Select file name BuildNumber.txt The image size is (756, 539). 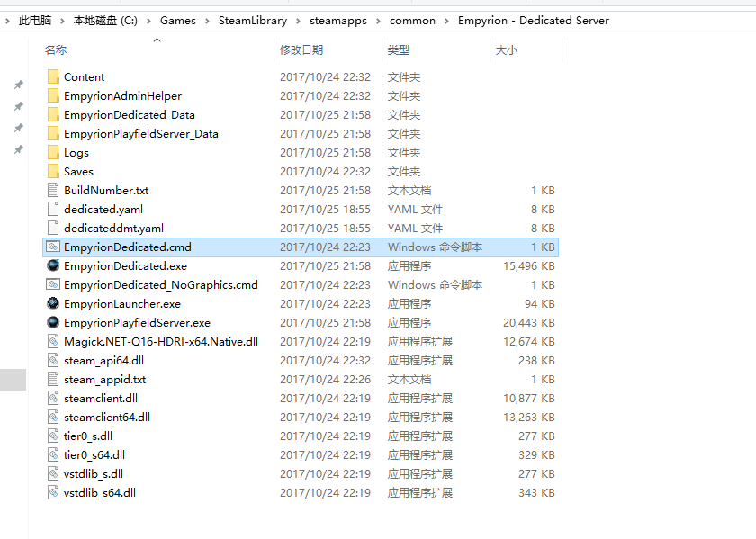(106, 191)
